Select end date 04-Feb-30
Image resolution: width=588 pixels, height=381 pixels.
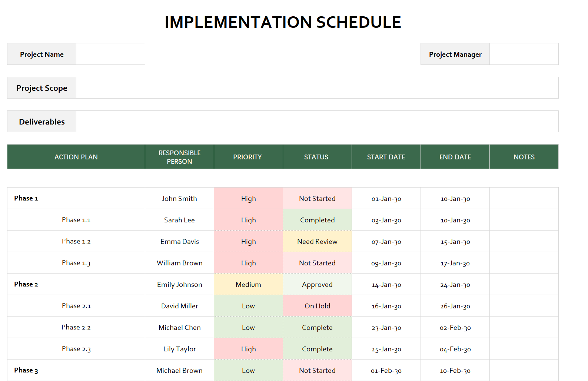(x=455, y=349)
